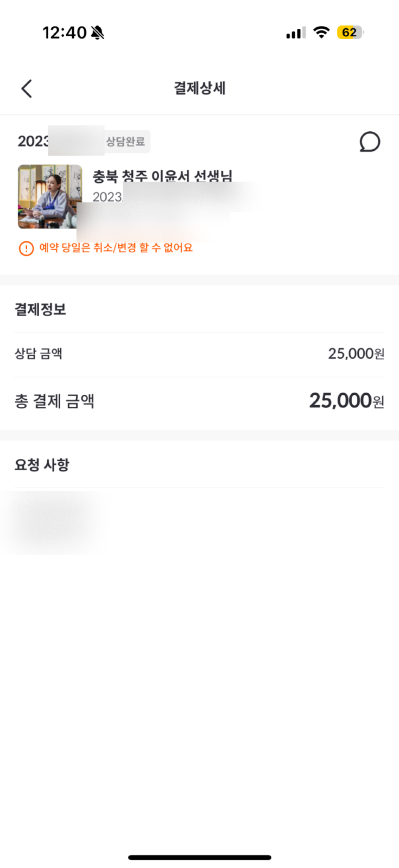
Task: Tap the battery indicator showing 62
Action: pyautogui.click(x=350, y=32)
